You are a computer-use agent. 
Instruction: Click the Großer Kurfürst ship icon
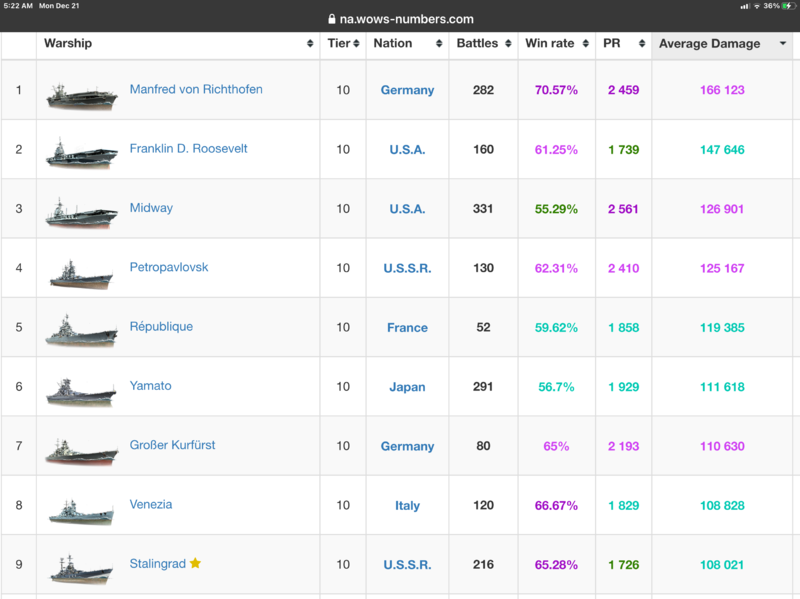(81, 449)
